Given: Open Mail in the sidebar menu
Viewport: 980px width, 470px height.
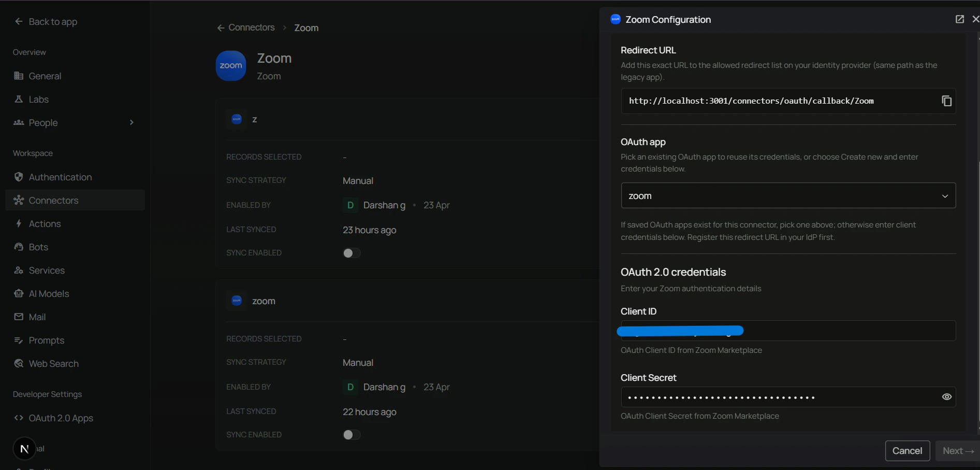Looking at the screenshot, I should tap(75, 317).
